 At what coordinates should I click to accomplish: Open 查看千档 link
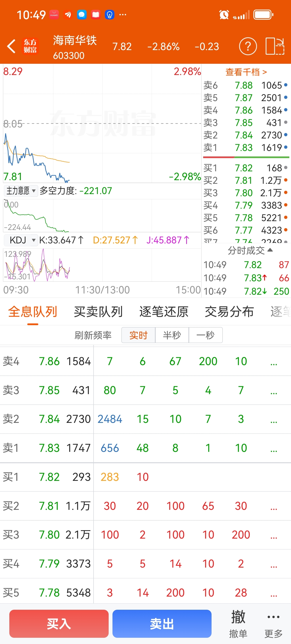(x=246, y=72)
